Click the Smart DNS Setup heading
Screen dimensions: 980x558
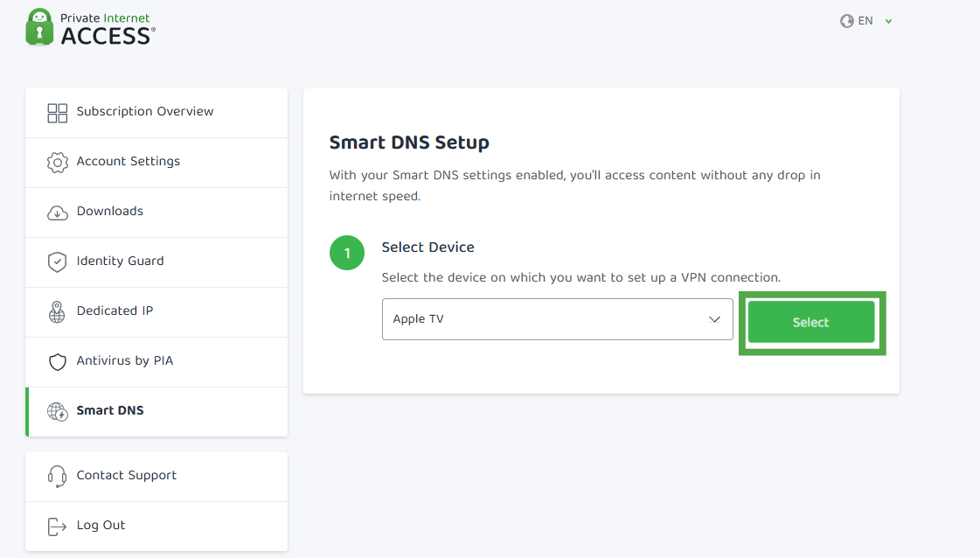[x=409, y=143]
